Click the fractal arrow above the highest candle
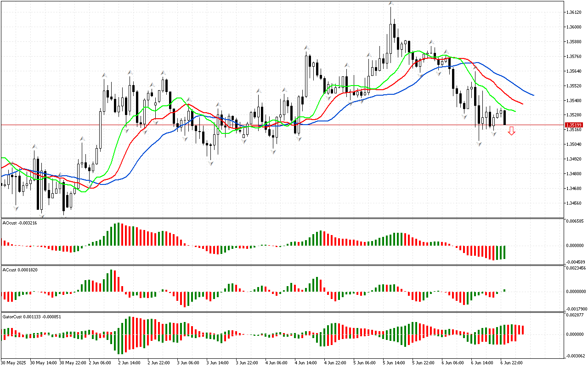588x368 pixels. tap(390, 4)
